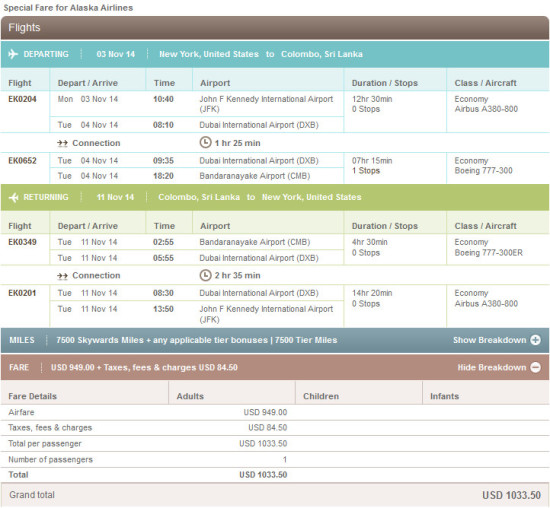550x508 pixels.
Task: Click the clock icon beside 1 hr 25 min
Action: (206, 142)
